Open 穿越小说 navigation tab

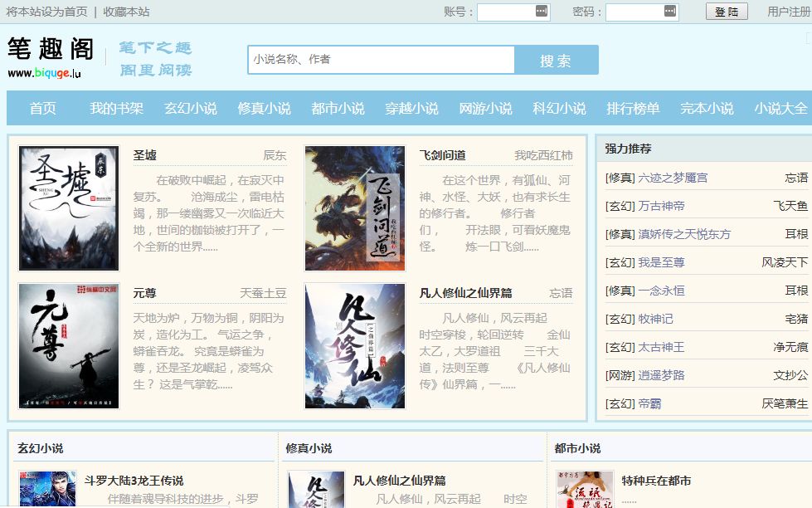pyautogui.click(x=411, y=109)
